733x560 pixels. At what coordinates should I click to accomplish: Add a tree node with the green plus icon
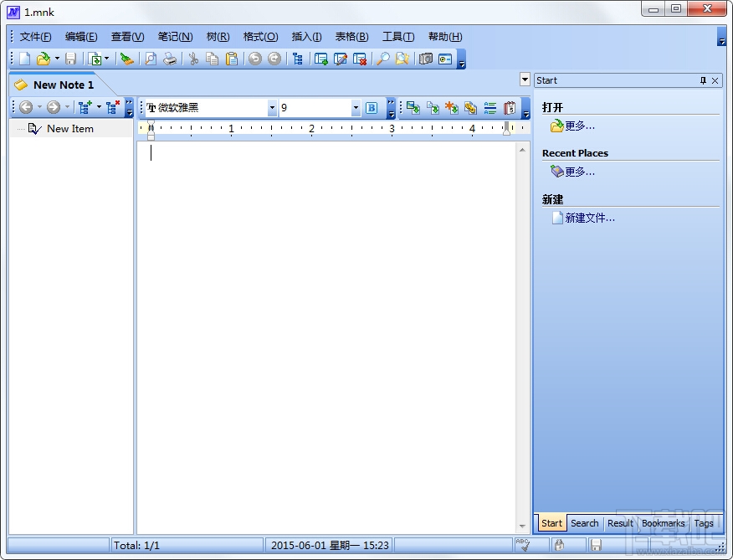(x=85, y=108)
